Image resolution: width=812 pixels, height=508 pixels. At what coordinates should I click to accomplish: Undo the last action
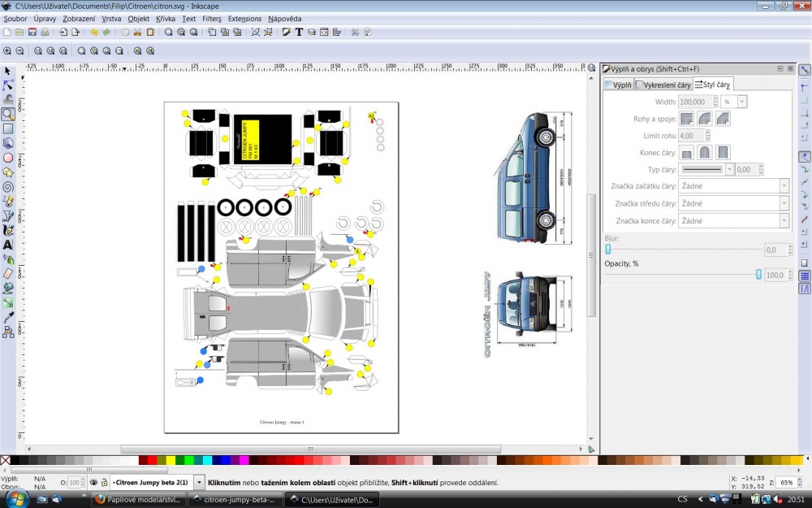(93, 33)
